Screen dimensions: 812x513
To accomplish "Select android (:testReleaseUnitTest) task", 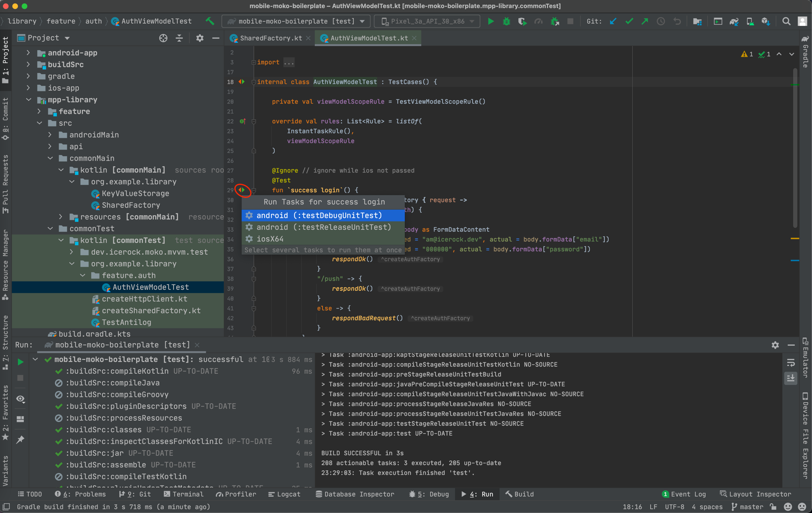I will (323, 227).
